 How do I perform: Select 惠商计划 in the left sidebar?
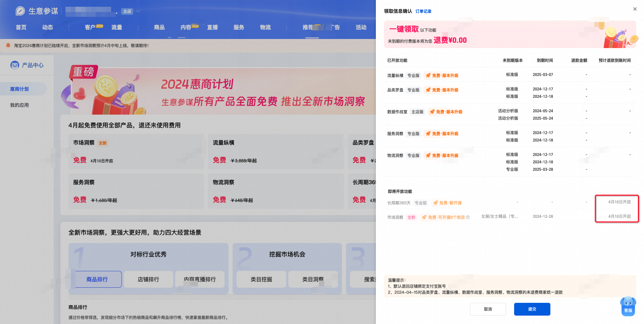(23, 89)
